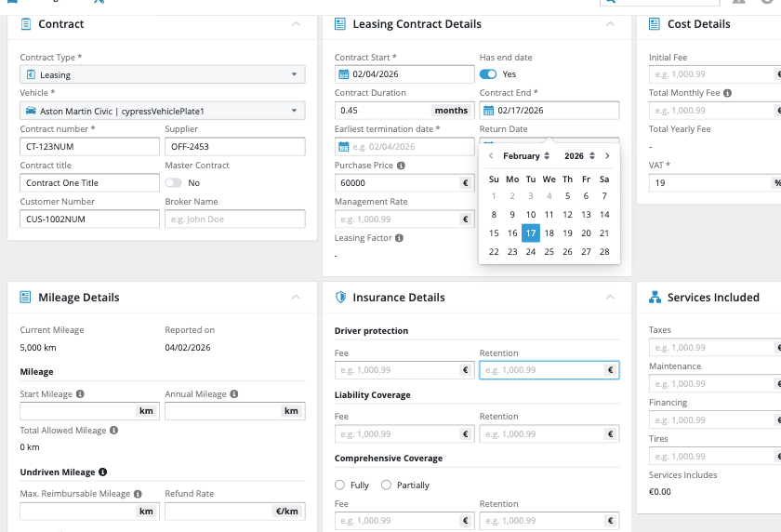Viewport: 781px width, 532px height.
Task: Open the month selector showing February
Action: [526, 156]
